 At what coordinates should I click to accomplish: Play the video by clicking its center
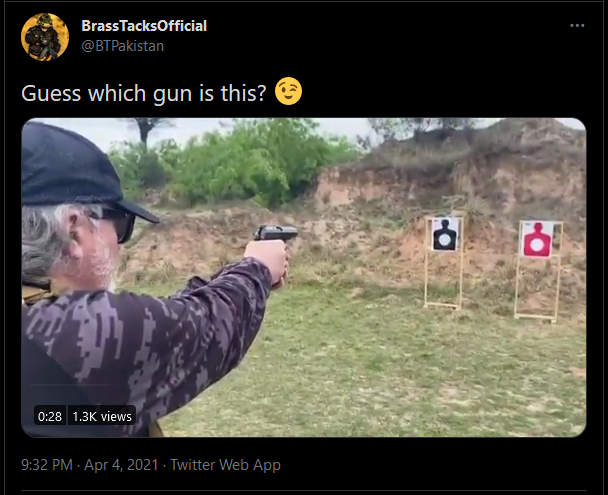click(304, 277)
